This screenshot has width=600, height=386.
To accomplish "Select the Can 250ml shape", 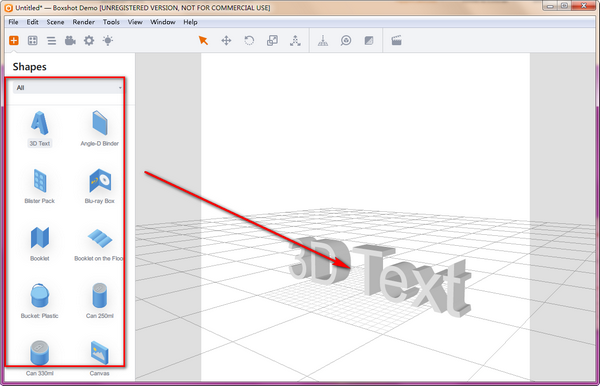I will click(x=99, y=301).
